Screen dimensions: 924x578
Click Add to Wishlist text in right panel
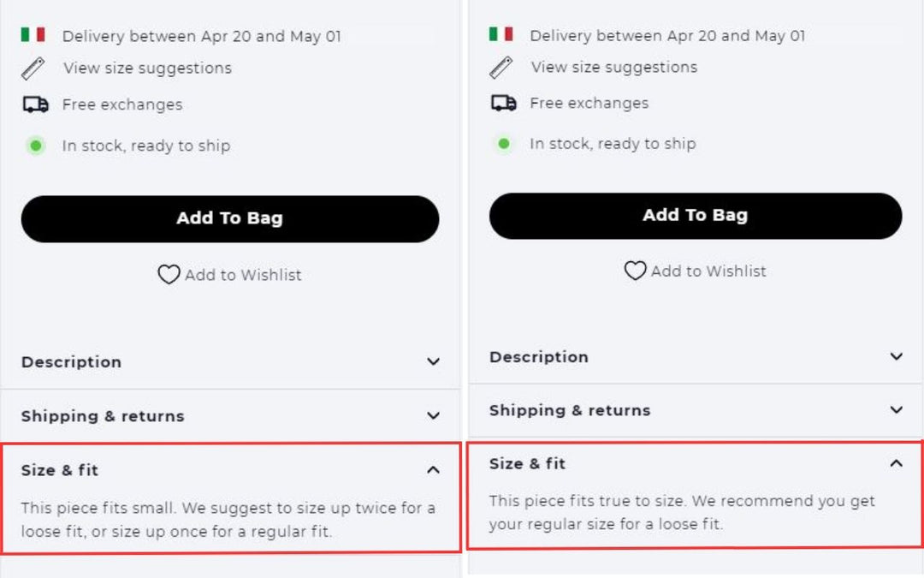(x=708, y=271)
